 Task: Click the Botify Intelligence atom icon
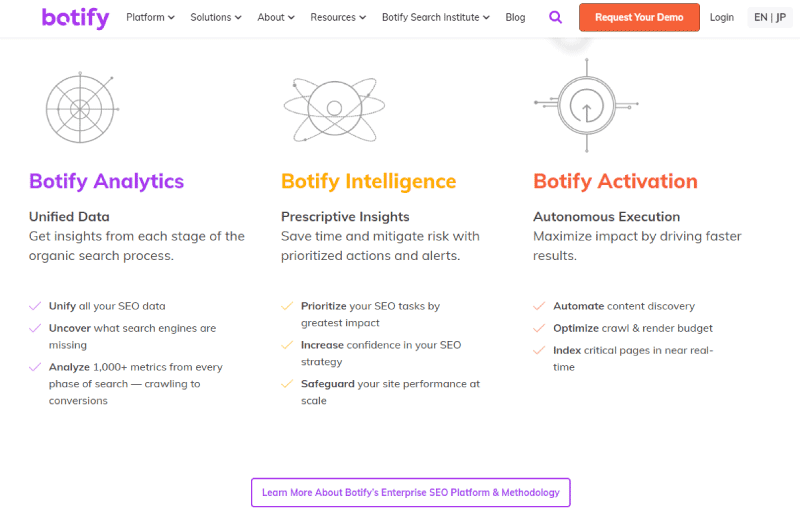pos(334,109)
